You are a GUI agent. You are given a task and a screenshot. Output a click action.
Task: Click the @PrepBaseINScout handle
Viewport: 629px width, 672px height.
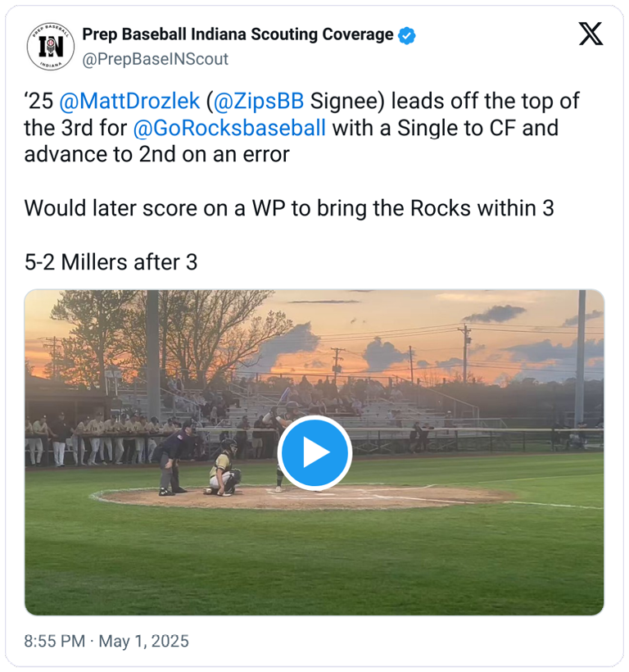pos(155,59)
